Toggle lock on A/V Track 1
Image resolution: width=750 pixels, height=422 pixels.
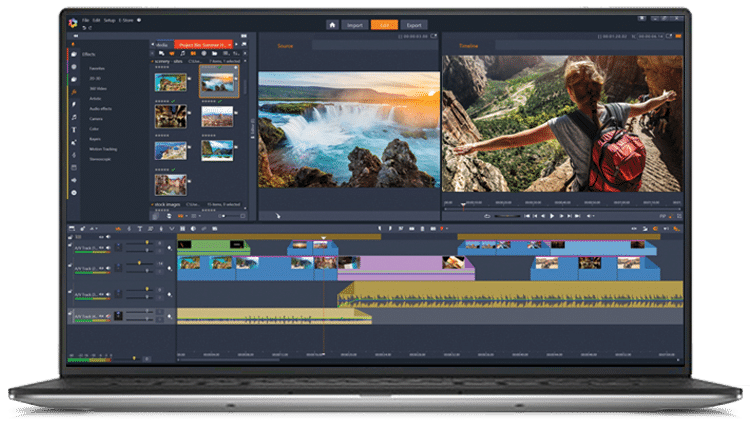tap(70, 245)
